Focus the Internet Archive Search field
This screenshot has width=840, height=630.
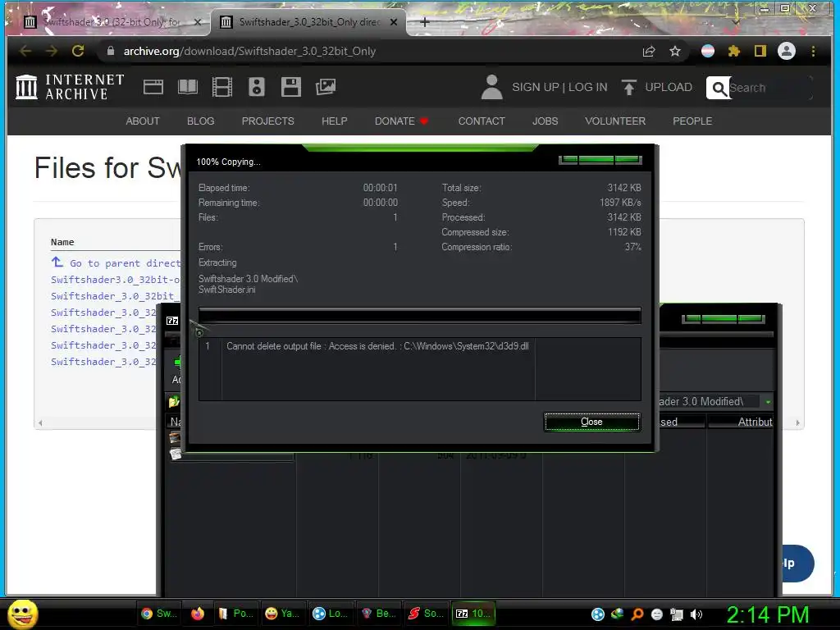770,88
